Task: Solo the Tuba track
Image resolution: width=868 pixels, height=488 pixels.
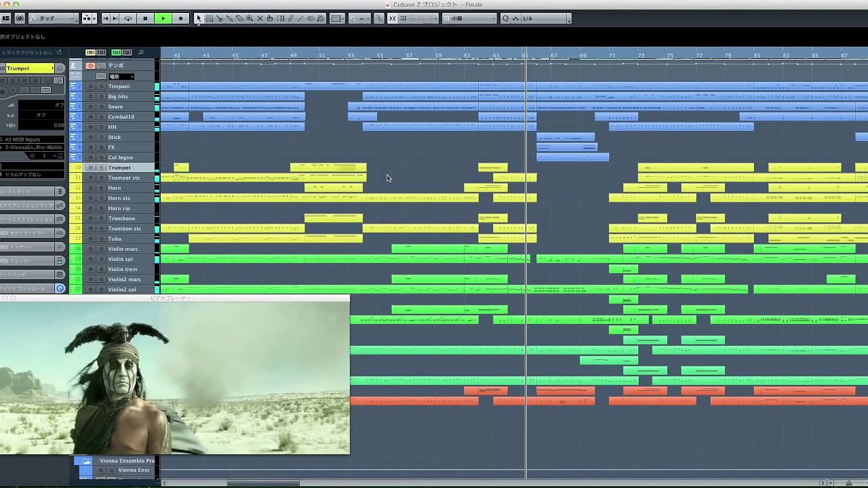Action: point(101,239)
